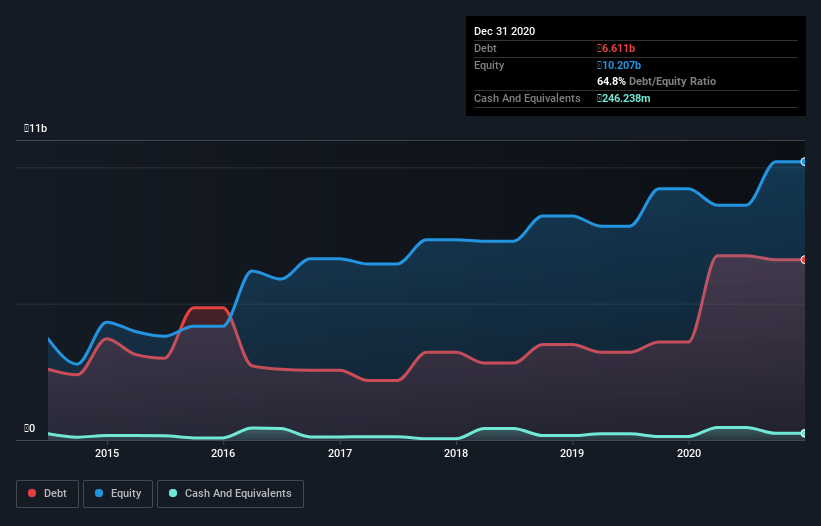Click the 2018 x-axis label

[456, 453]
